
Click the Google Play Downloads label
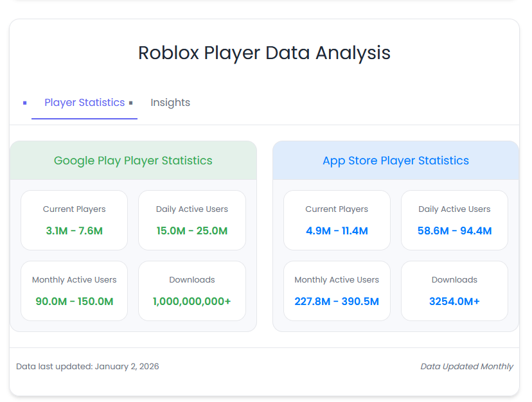(192, 279)
